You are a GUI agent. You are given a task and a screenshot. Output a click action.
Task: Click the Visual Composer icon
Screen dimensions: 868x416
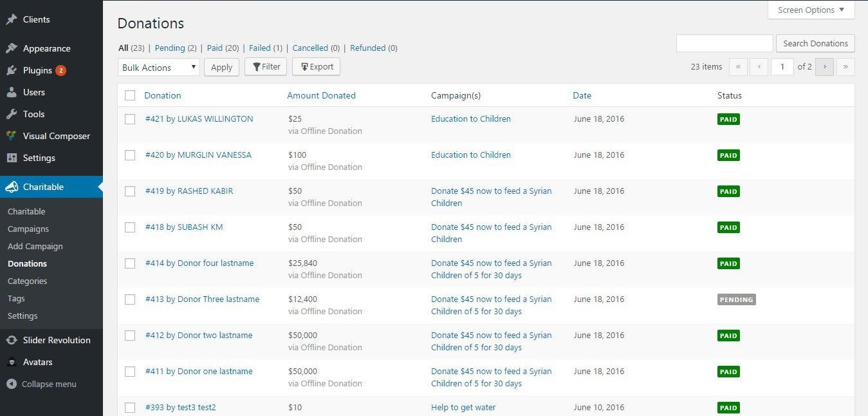tap(12, 136)
